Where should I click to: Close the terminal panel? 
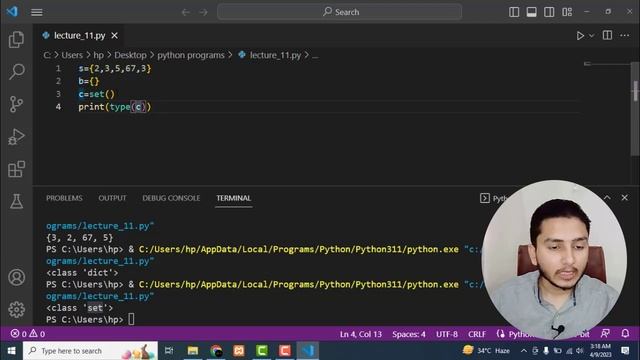(x=624, y=198)
